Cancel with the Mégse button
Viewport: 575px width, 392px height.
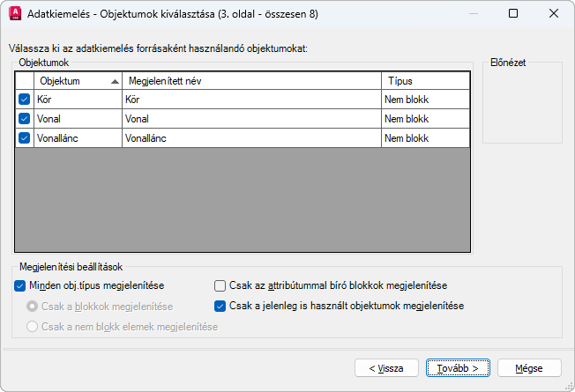tap(529, 367)
